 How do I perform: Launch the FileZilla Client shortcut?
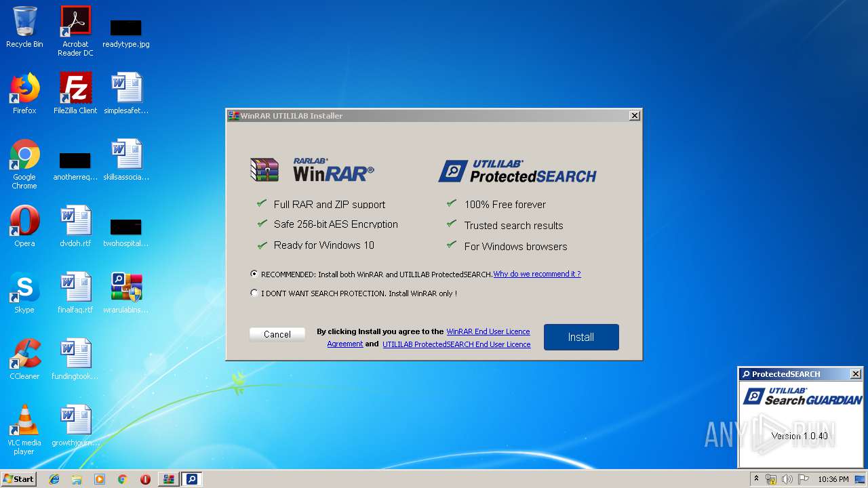click(75, 94)
